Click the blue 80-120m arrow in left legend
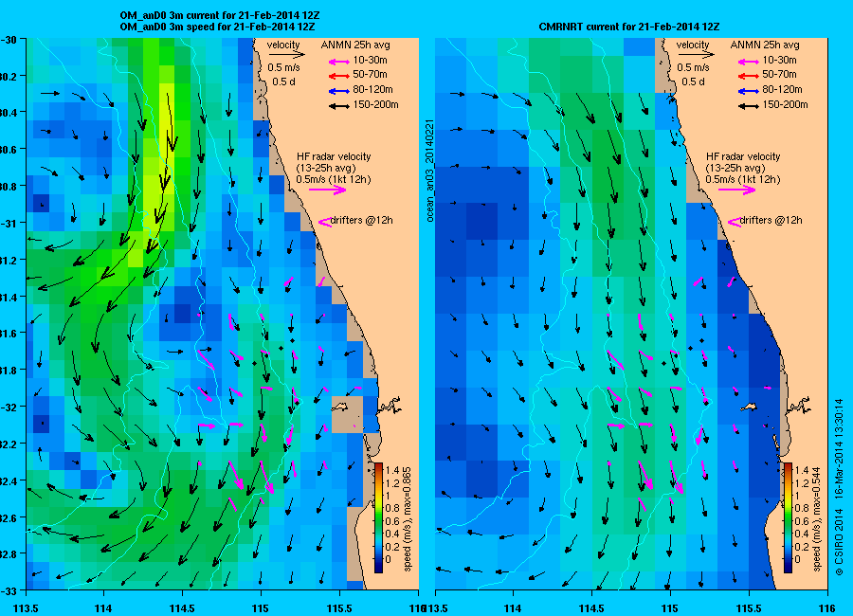 click(339, 91)
